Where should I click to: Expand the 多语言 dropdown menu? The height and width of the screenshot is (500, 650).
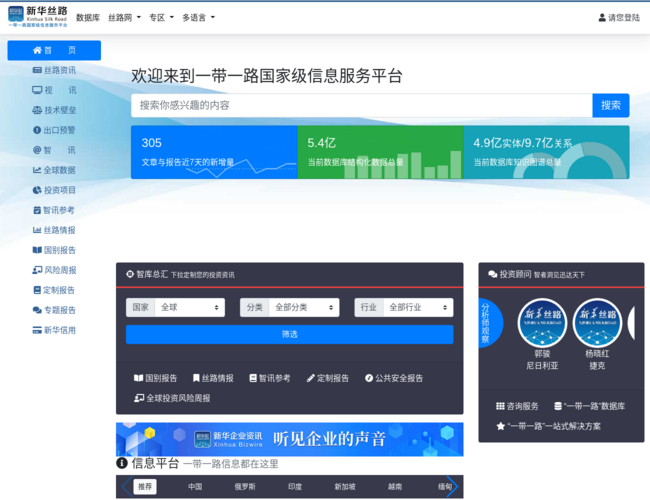[199, 17]
